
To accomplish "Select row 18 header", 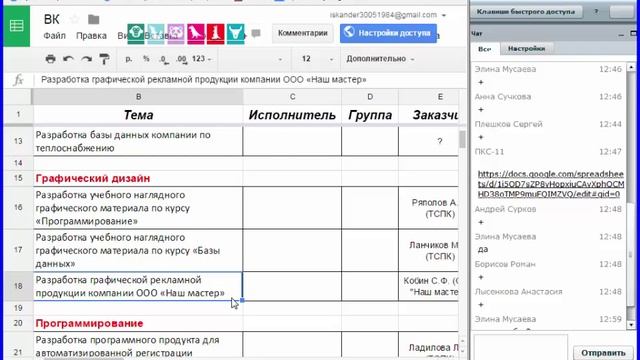I will point(18,286).
